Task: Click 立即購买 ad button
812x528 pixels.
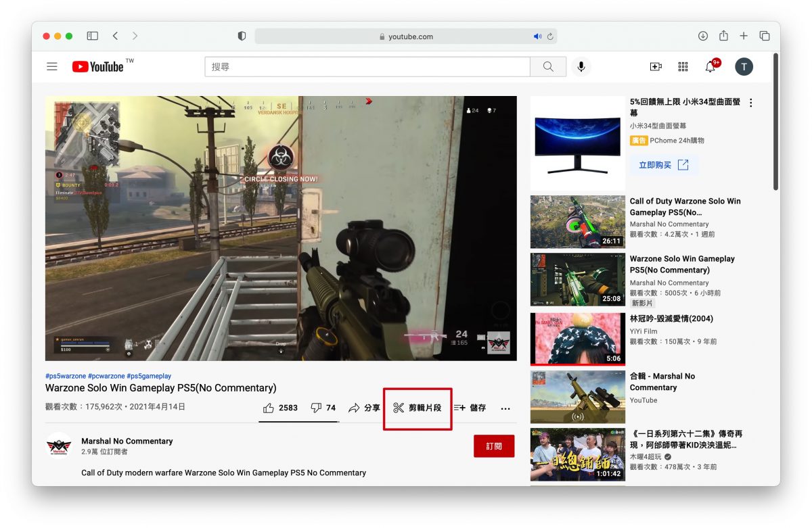Action: click(663, 165)
